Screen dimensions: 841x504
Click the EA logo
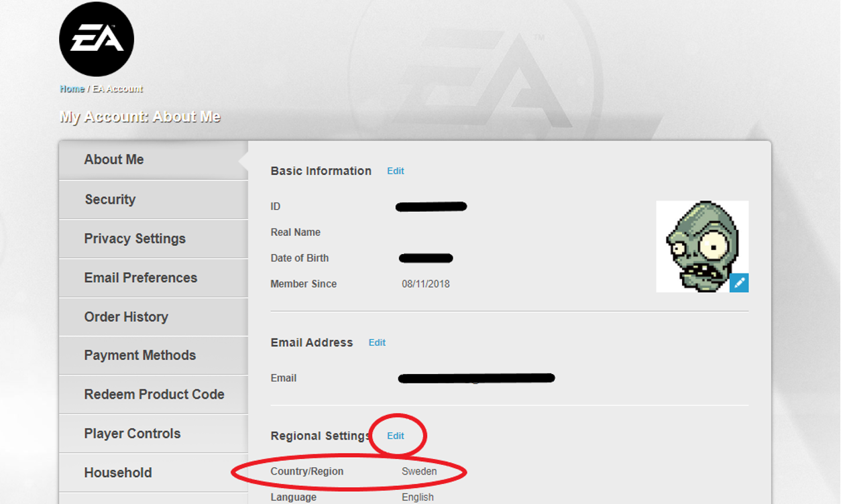(97, 39)
